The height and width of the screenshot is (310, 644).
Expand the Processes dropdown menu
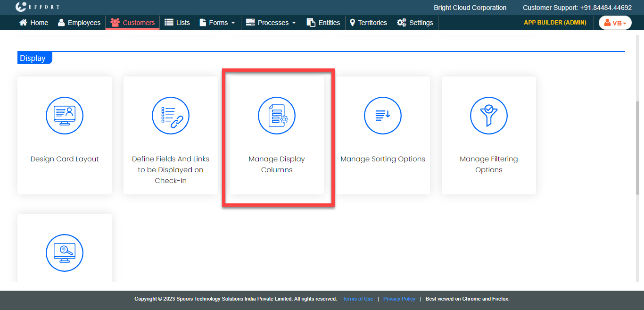tap(271, 23)
